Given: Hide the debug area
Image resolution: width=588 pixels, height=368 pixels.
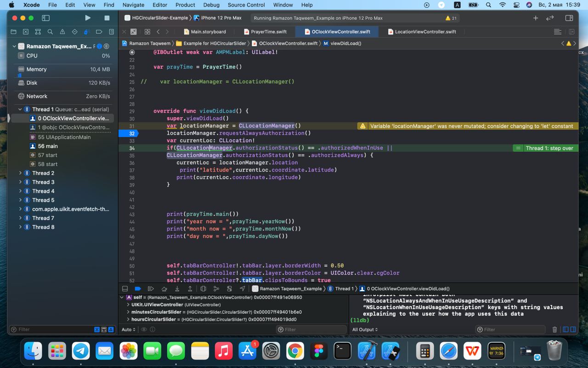Looking at the screenshot, I should 125,288.
